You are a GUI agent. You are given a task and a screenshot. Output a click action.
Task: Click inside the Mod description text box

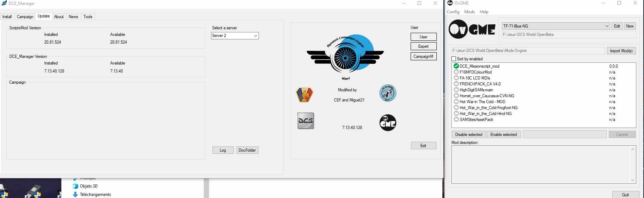[x=541, y=165]
